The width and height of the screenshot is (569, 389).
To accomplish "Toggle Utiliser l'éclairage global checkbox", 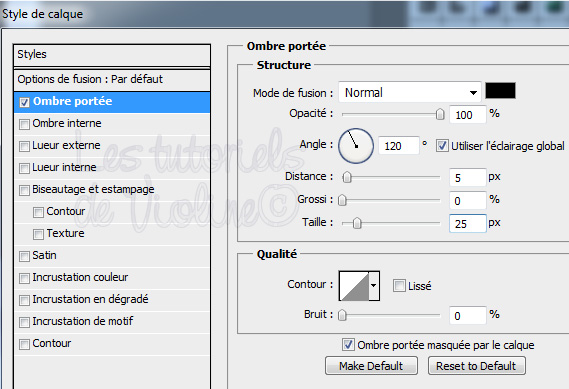I will 442,146.
